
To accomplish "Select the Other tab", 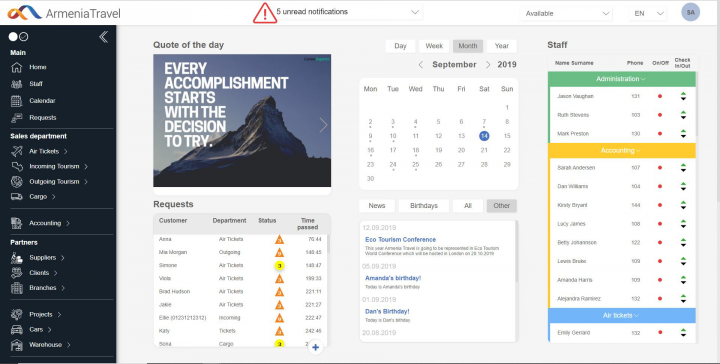I will pos(501,206).
